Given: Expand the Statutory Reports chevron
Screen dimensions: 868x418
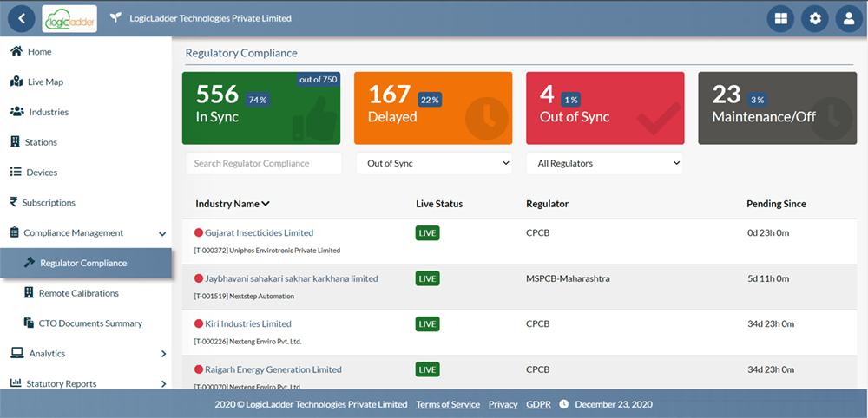Looking at the screenshot, I should click(x=163, y=383).
